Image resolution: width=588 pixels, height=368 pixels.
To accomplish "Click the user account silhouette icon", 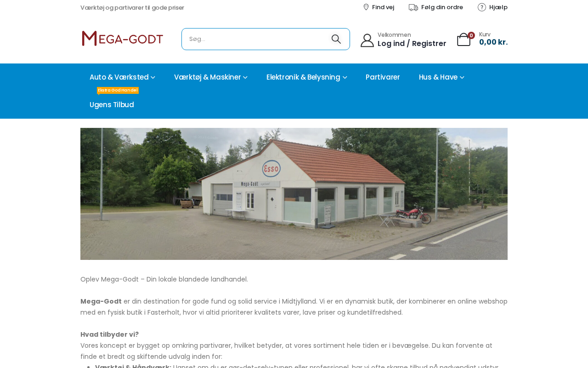I will coord(367,40).
